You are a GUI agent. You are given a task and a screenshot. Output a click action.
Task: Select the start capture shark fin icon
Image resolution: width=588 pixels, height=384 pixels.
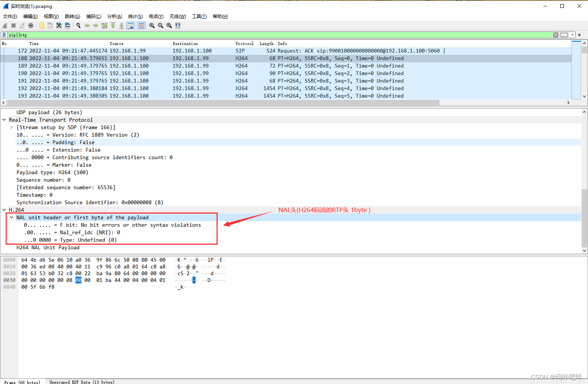click(5, 25)
